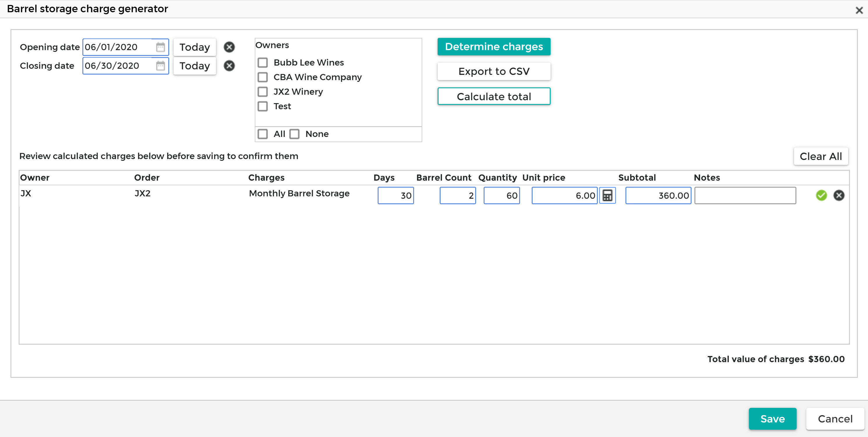Open calendar picker for Closing date
Screen dimensions: 868x437
pyautogui.click(x=160, y=66)
